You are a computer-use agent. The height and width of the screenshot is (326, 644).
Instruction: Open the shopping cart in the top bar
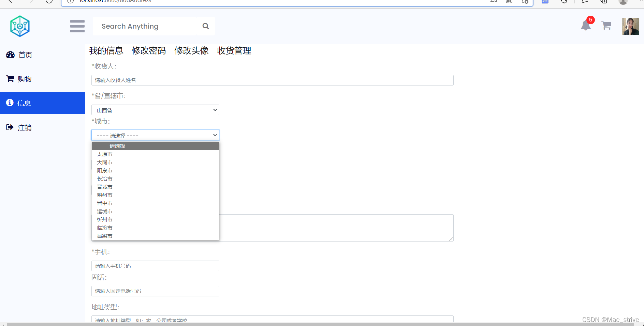[606, 26]
